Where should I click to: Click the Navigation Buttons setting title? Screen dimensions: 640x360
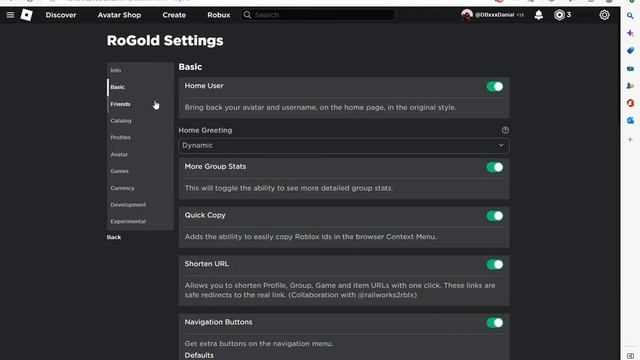[x=218, y=322]
